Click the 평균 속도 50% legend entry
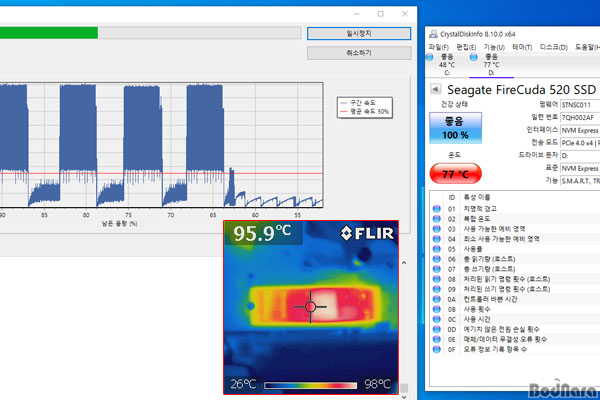 [x=364, y=112]
